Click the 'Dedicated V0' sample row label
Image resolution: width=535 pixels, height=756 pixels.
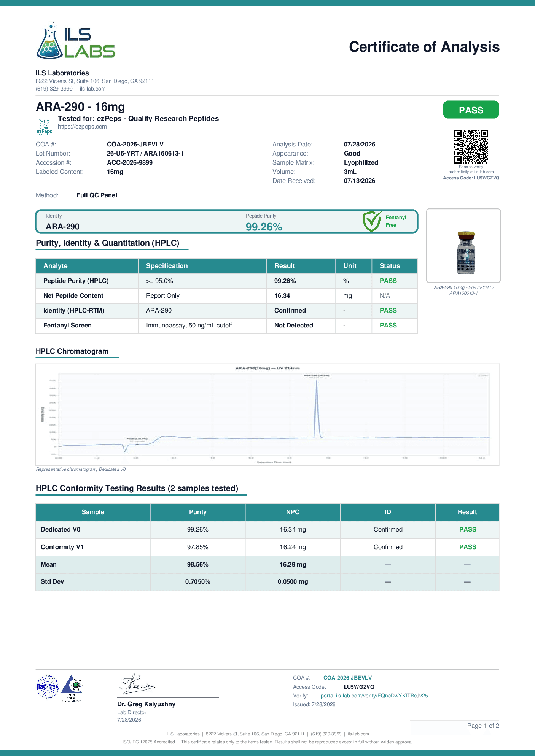pyautogui.click(x=61, y=529)
